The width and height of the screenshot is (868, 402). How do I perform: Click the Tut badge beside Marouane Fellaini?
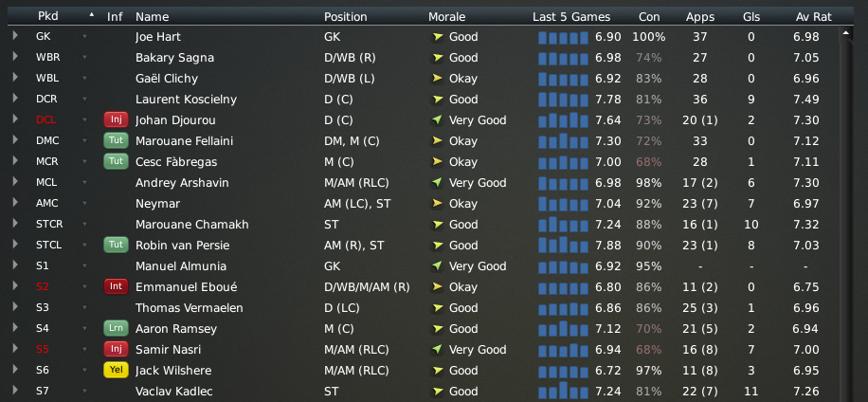116,140
